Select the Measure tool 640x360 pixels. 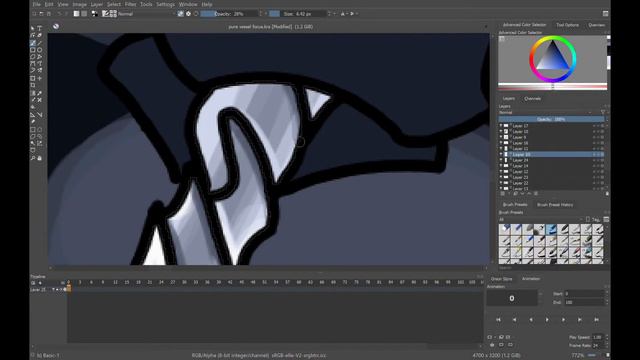pyautogui.click(x=40, y=115)
